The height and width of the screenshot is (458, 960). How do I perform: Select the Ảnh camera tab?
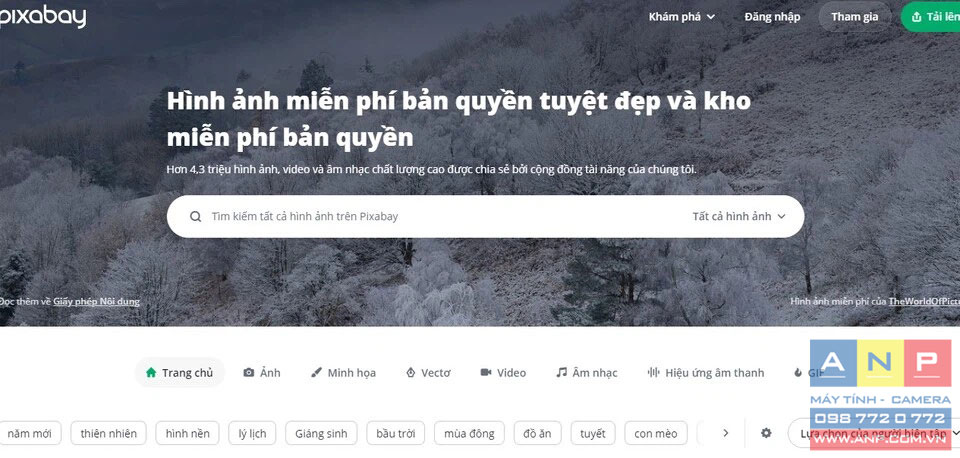(261, 372)
